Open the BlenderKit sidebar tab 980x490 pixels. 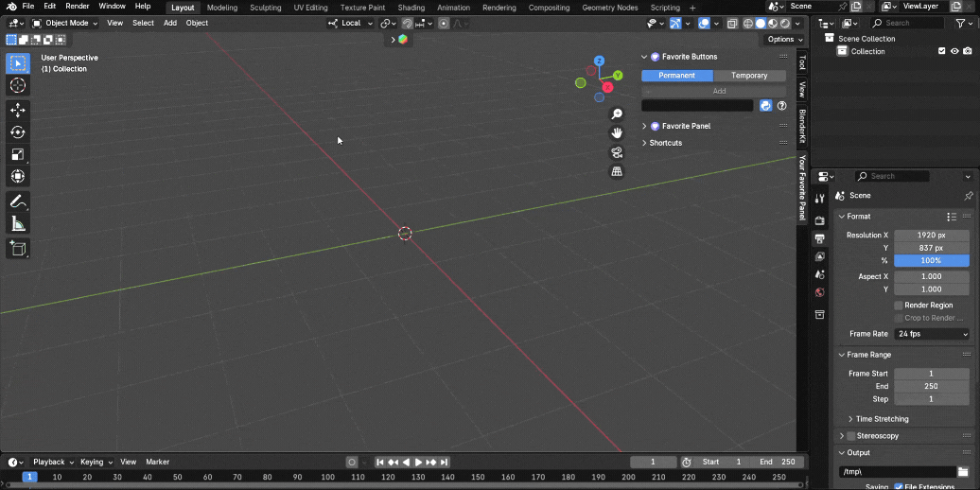click(802, 126)
